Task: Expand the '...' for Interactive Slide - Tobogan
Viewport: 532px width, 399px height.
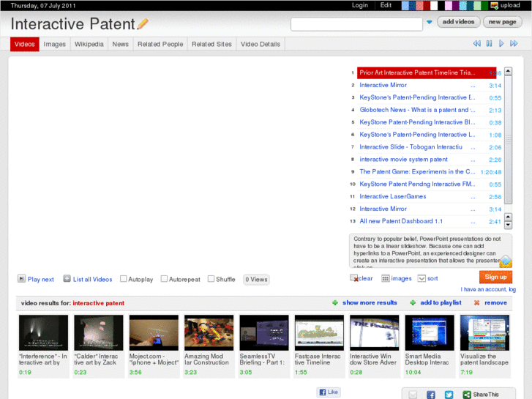Action: point(473,147)
